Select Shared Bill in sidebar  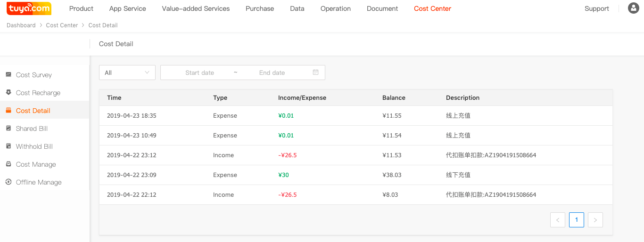[x=32, y=129]
